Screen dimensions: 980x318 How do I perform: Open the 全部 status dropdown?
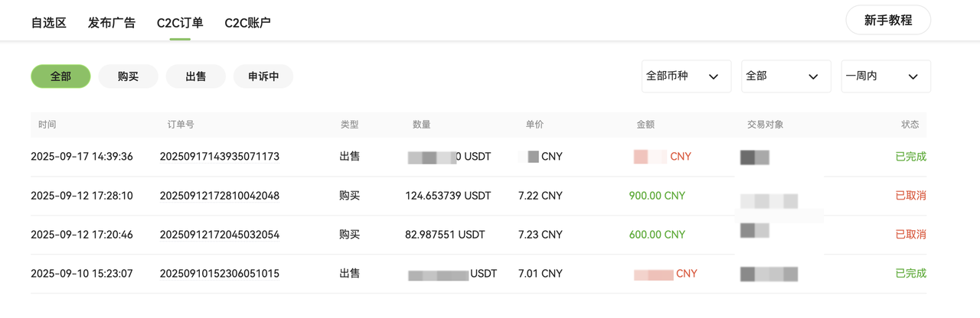[x=786, y=76]
